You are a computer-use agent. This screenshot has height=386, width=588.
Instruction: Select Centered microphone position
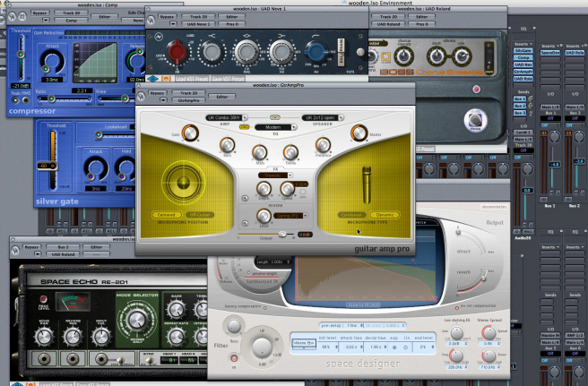pos(167,215)
